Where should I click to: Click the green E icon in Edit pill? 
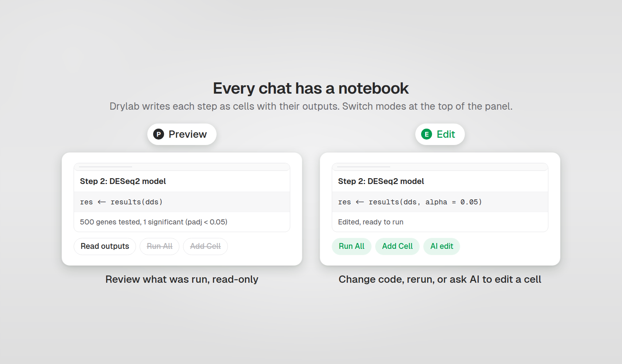point(427,134)
